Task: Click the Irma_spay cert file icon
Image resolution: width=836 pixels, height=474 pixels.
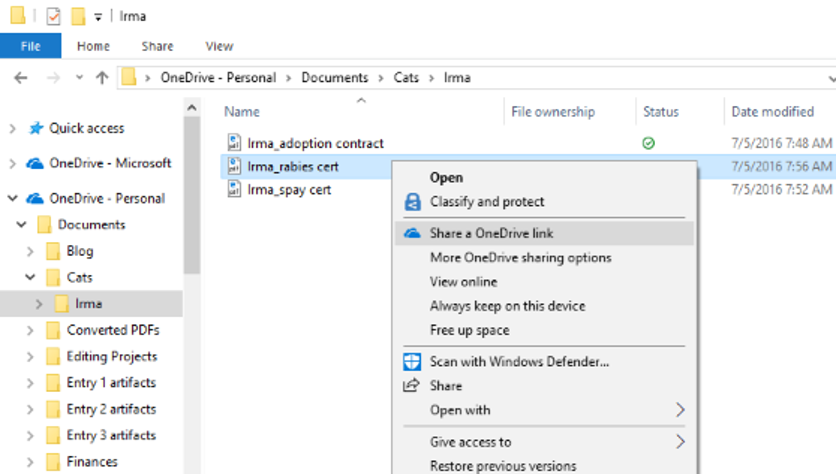Action: click(234, 189)
